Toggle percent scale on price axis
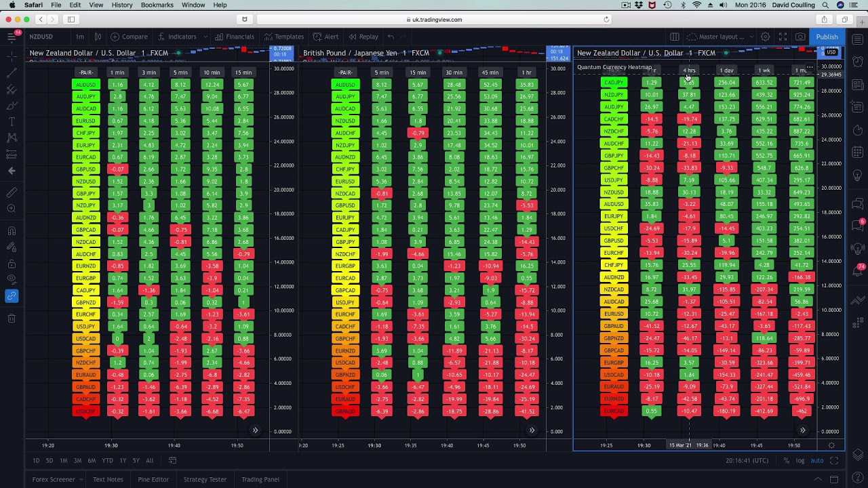Image resolution: width=868 pixels, height=488 pixels. pyautogui.click(x=786, y=460)
